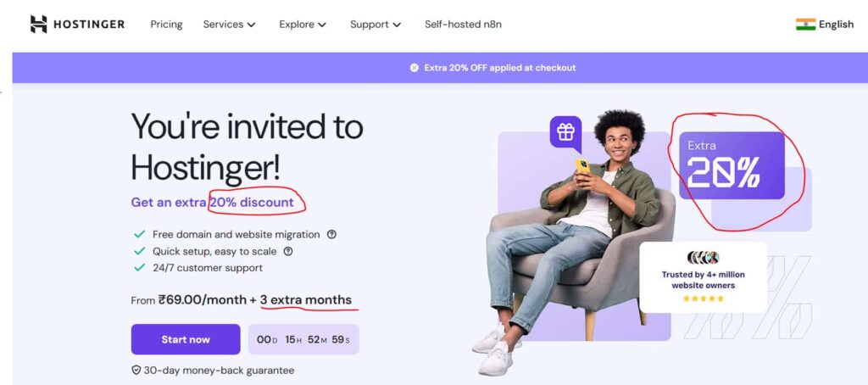Screen dimensions: 868x385
Task: Click the Trusted by 4+ million card
Action: (703, 277)
